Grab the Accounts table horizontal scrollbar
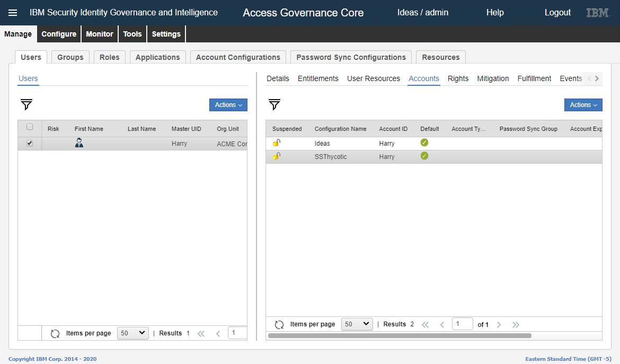Image resolution: width=620 pixels, height=364 pixels. pos(400,335)
